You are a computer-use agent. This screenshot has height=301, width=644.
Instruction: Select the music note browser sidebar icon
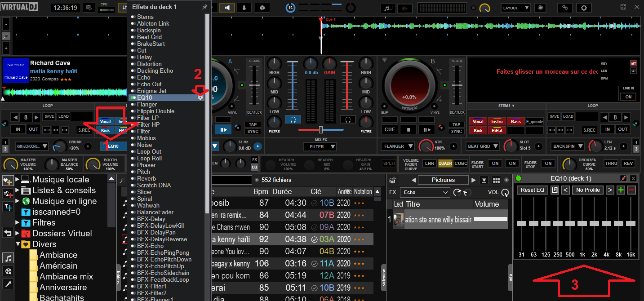[8, 258]
